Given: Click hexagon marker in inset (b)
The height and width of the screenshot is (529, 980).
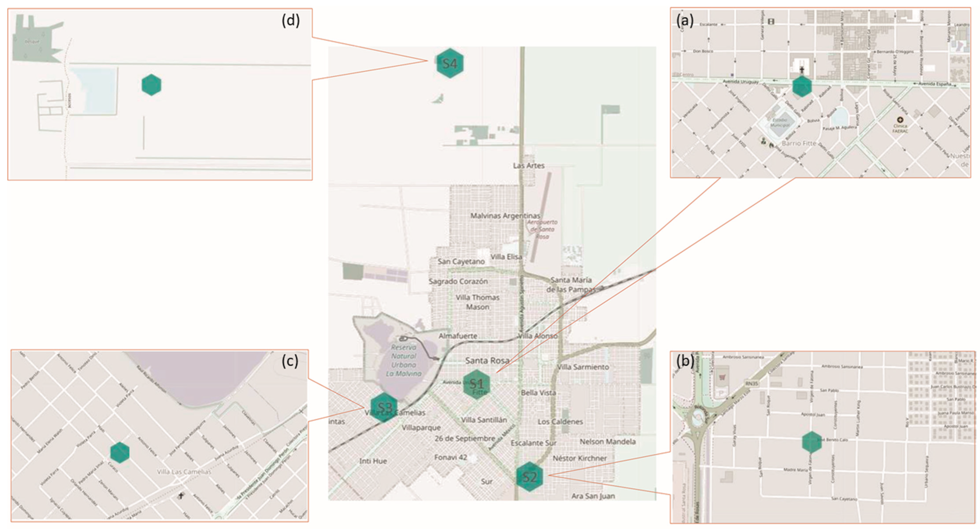Looking at the screenshot, I should coord(812,442).
